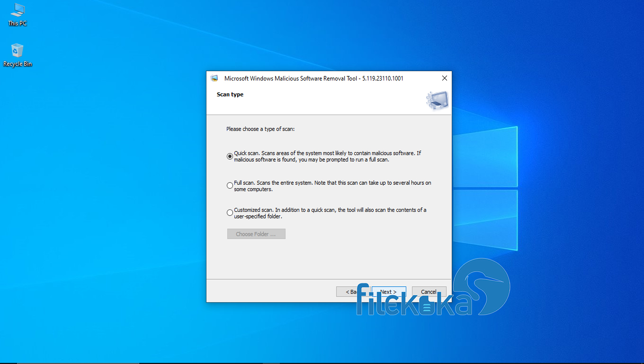Viewport: 644px width, 364px height.
Task: Proceed with the Next button
Action: point(388,291)
